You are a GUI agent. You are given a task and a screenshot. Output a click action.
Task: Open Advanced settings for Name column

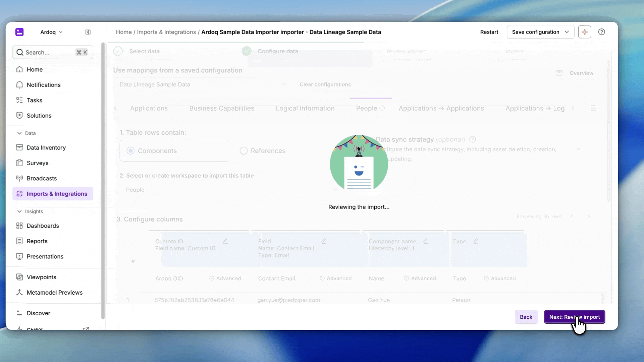pyautogui.click(x=420, y=278)
